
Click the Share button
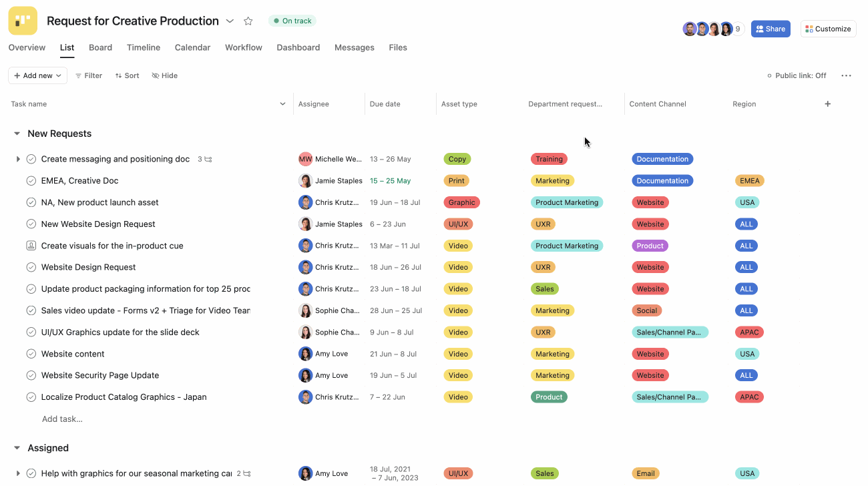[771, 28]
